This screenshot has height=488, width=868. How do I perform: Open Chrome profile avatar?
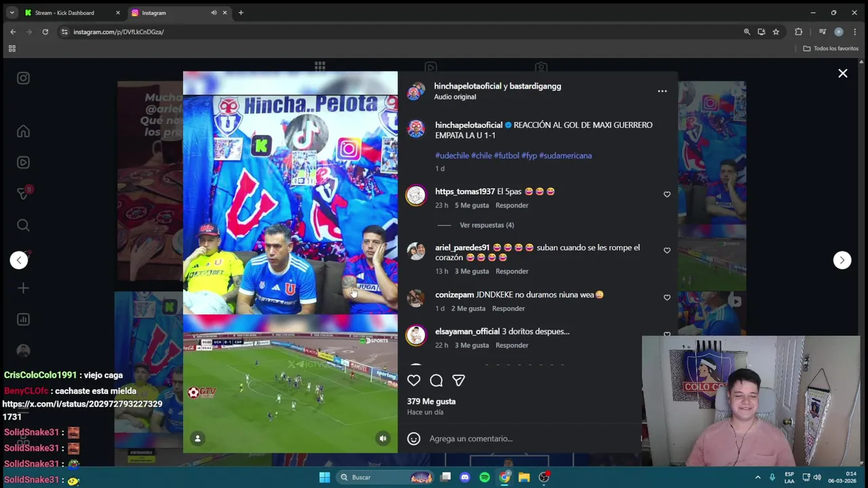coord(839,32)
